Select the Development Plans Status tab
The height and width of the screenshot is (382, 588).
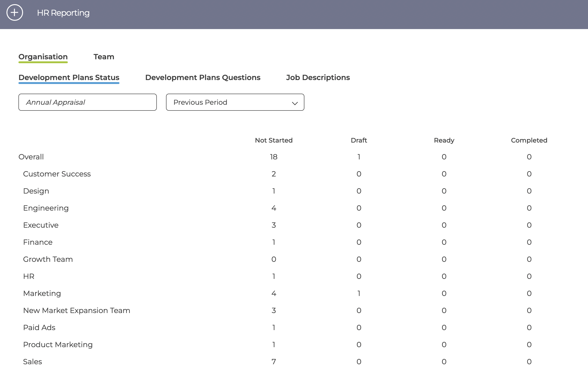[x=69, y=78]
